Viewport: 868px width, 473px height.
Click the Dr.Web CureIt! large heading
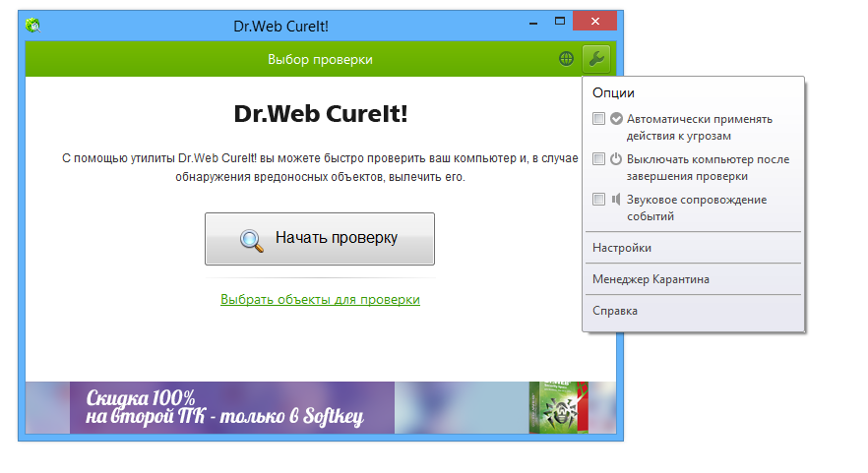coord(321,113)
